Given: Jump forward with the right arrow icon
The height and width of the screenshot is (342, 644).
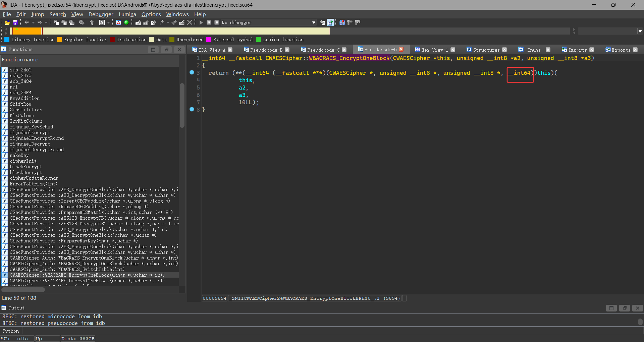Looking at the screenshot, I should pyautogui.click(x=40, y=22).
